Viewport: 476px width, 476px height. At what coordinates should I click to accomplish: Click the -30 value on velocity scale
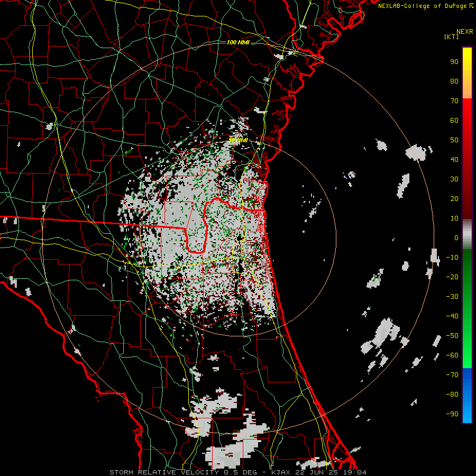tap(452, 297)
